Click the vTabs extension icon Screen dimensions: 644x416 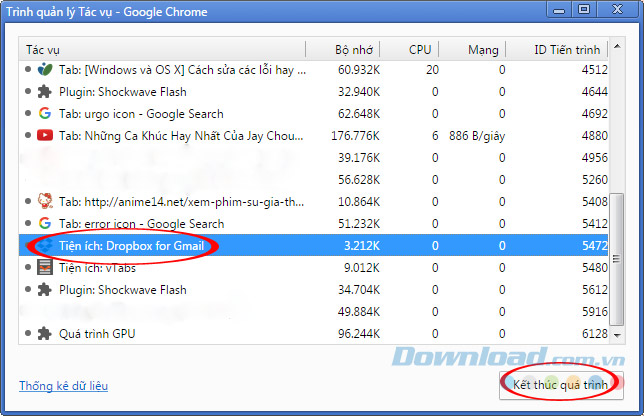45,267
